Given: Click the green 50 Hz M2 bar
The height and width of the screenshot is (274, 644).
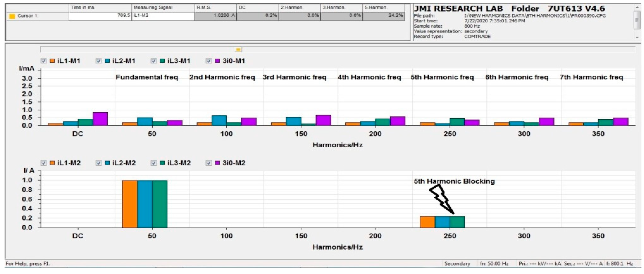Looking at the screenshot, I should (x=160, y=204).
